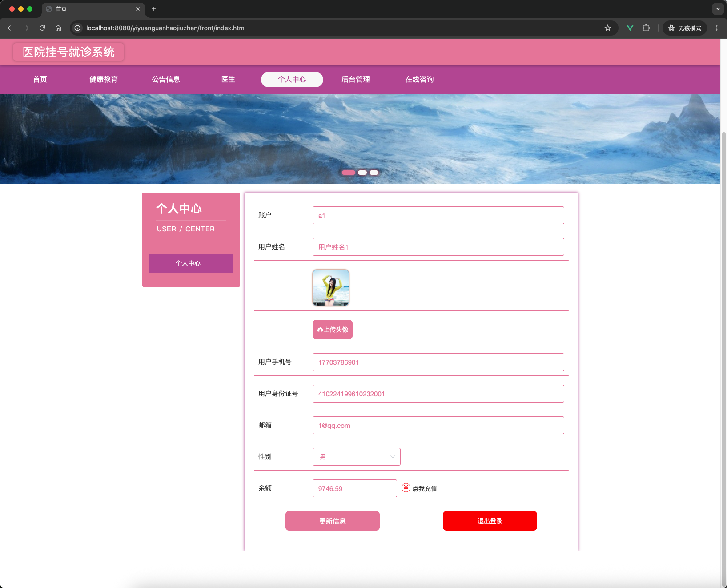The image size is (727, 588).
Task: Click the browser back arrow
Action: click(x=10, y=28)
